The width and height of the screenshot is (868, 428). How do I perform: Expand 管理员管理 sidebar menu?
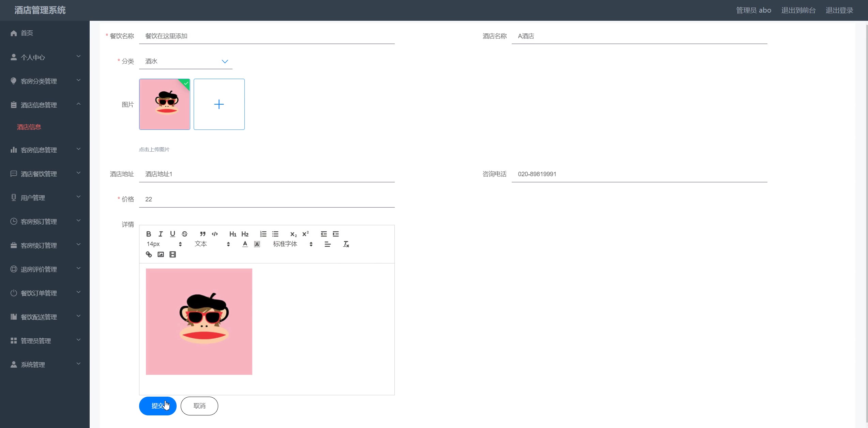[45, 341]
